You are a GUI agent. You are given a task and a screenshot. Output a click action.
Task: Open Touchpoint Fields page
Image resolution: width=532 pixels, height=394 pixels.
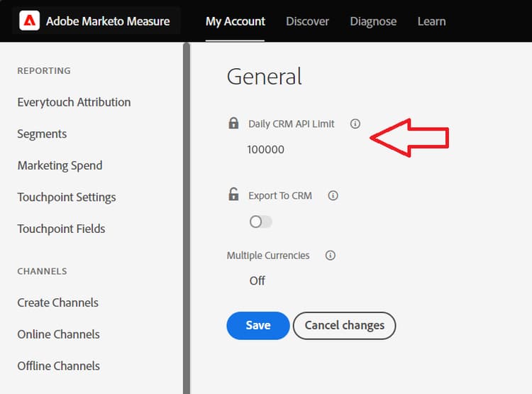pos(61,229)
